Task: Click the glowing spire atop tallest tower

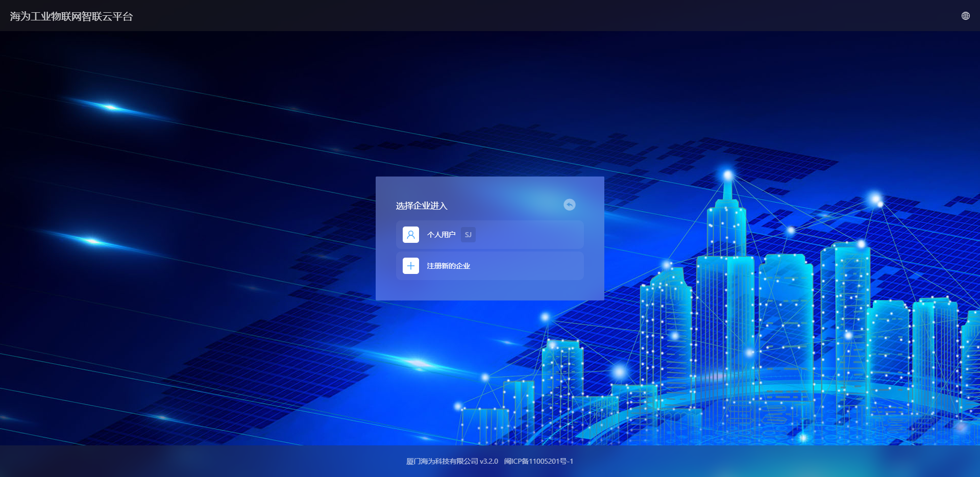Action: coord(728,176)
